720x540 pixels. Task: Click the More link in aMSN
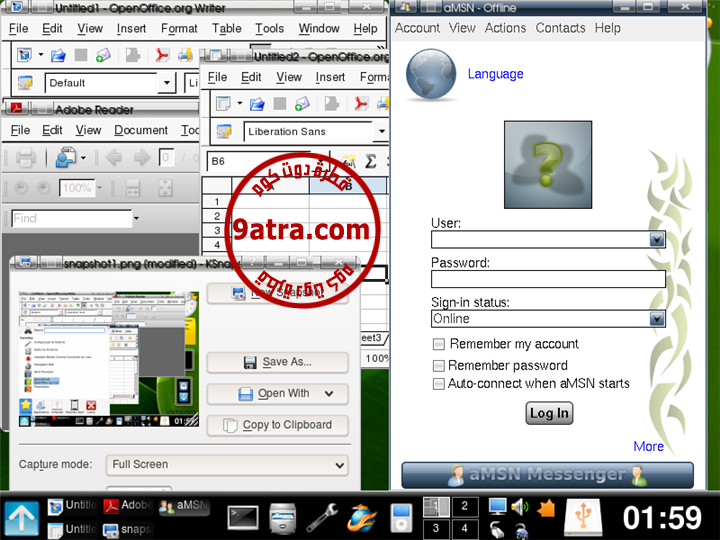tap(648, 446)
